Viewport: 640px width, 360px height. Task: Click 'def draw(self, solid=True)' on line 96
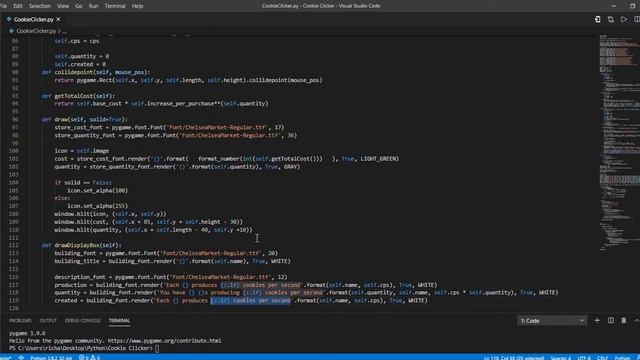[84, 119]
